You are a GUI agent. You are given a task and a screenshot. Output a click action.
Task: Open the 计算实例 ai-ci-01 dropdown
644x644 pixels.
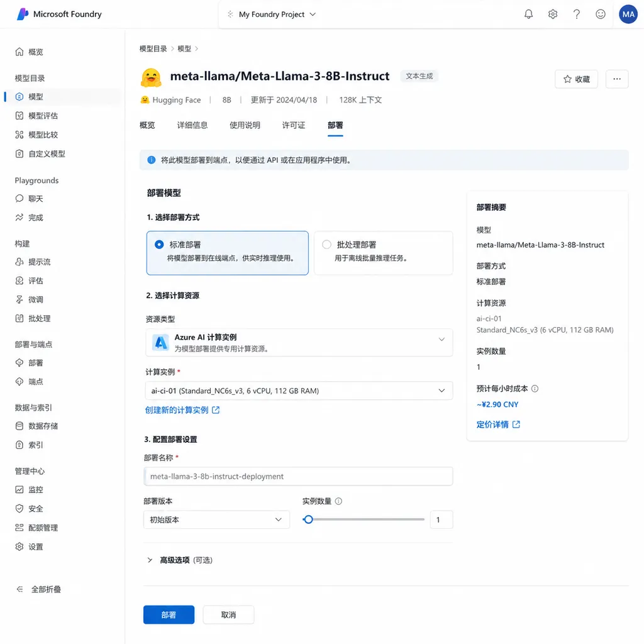pos(299,391)
